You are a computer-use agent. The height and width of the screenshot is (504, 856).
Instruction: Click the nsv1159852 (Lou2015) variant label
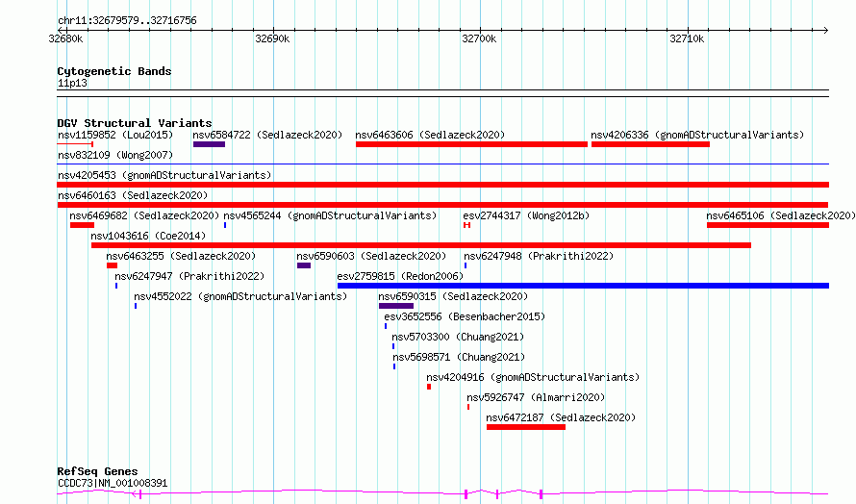point(115,135)
